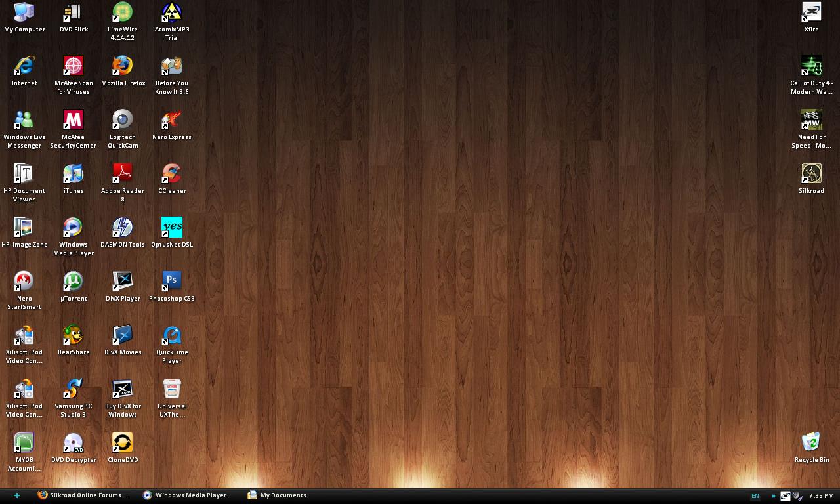Image resolution: width=840 pixels, height=504 pixels.
Task: Open My Computer
Action: pos(24,11)
